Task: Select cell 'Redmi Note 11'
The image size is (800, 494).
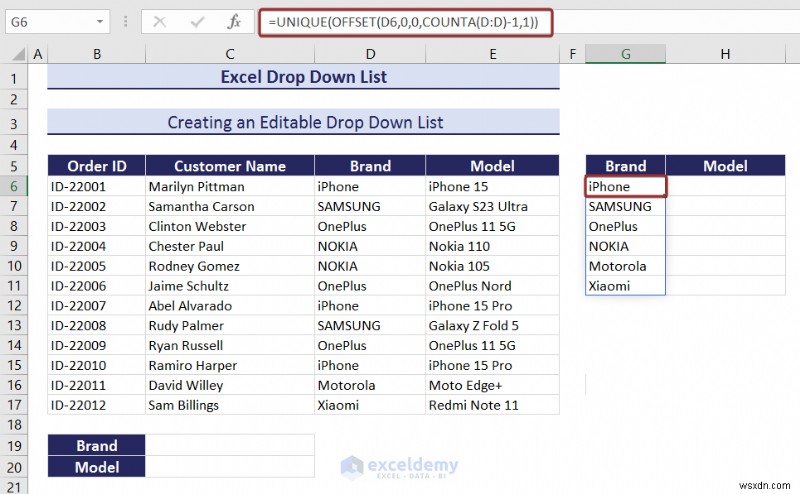Action: click(493, 405)
